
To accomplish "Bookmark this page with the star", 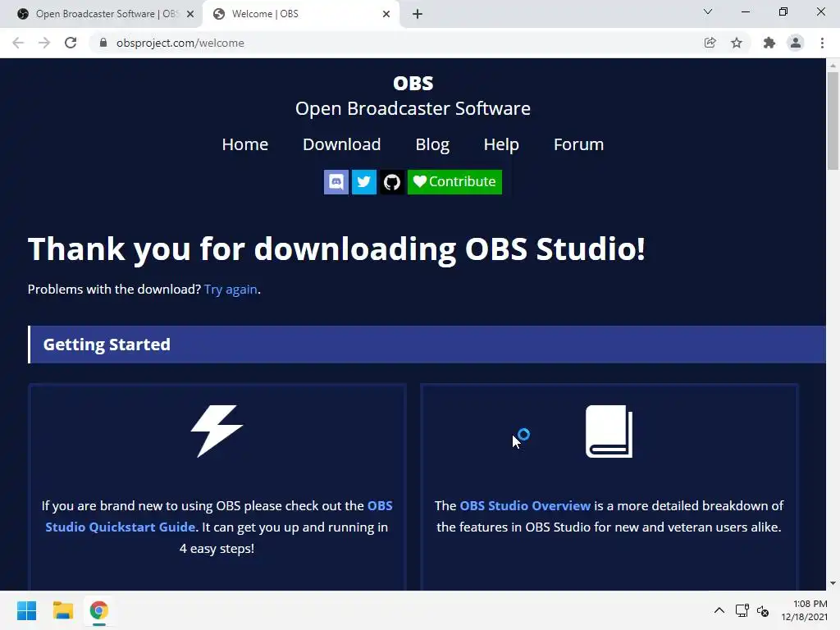I will (x=737, y=43).
